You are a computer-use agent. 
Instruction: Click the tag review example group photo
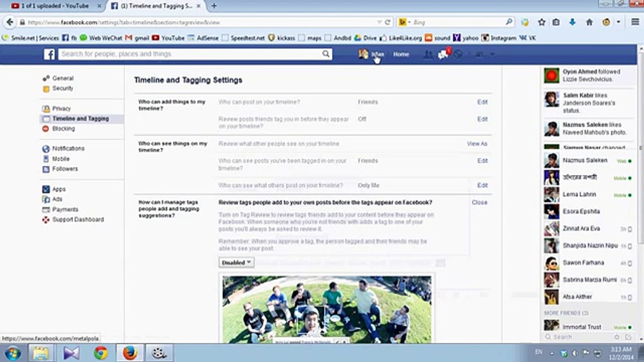point(327,309)
